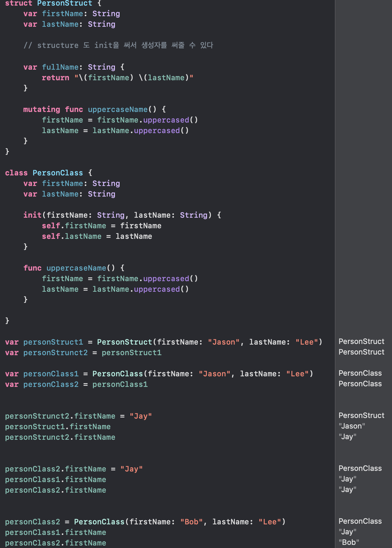Viewport: 392px width, 548px height.
Task: Click the 'mutating func uppercaseName()' line
Action: click(x=95, y=109)
